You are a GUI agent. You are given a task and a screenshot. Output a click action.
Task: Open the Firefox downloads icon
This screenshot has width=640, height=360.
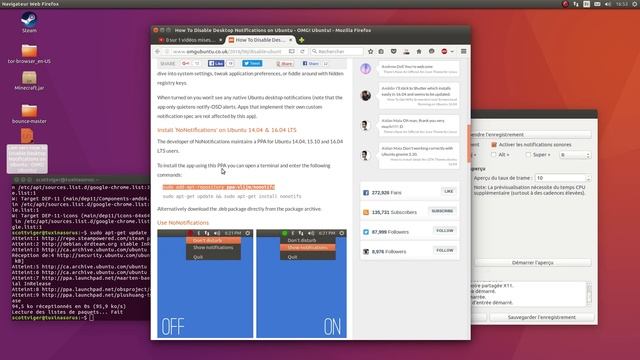(x=406, y=51)
